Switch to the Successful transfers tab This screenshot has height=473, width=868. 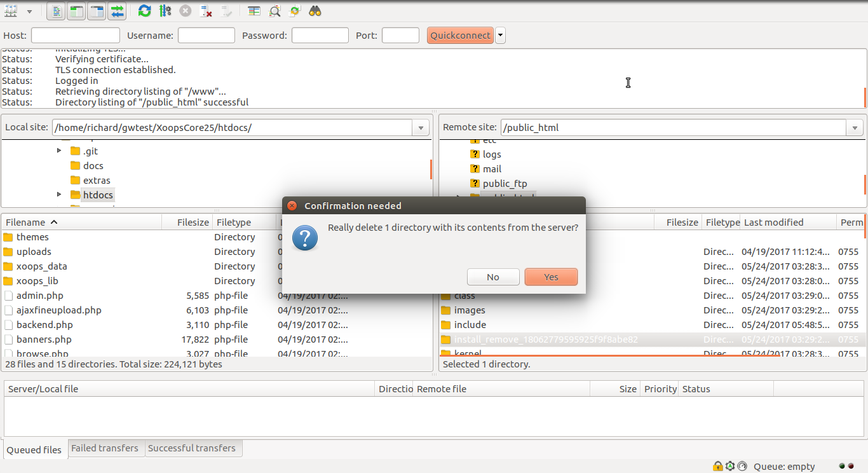click(191, 448)
